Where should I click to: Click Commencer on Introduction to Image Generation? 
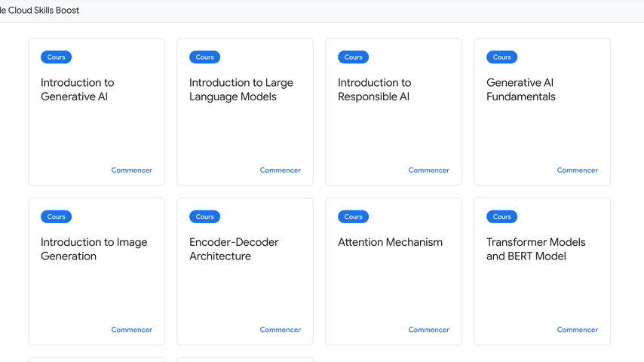[131, 330]
